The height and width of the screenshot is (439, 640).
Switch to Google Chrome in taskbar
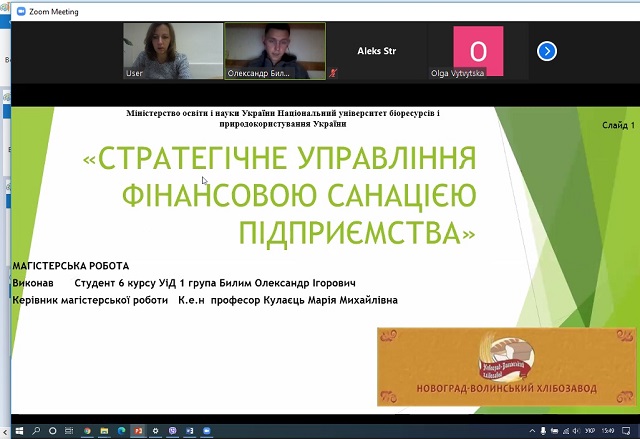coord(87,431)
